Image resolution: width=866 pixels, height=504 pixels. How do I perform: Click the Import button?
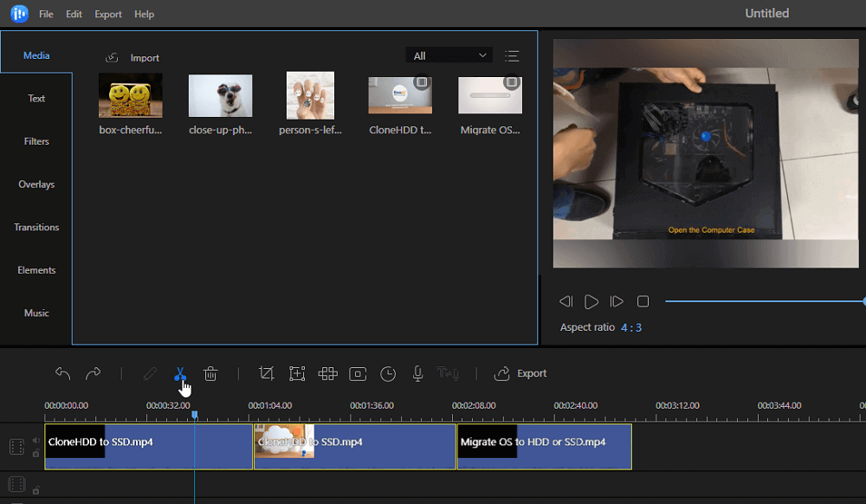(133, 57)
